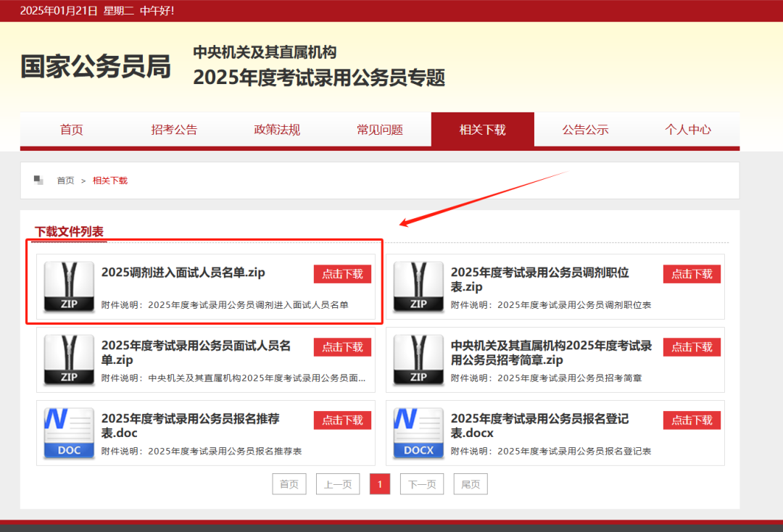Download 2025调剂进入面试人员名单.zip via 点击下载
This screenshot has height=532, width=783.
[342, 274]
